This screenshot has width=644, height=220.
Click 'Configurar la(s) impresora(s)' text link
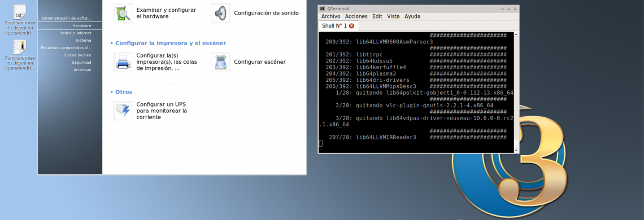(x=166, y=62)
